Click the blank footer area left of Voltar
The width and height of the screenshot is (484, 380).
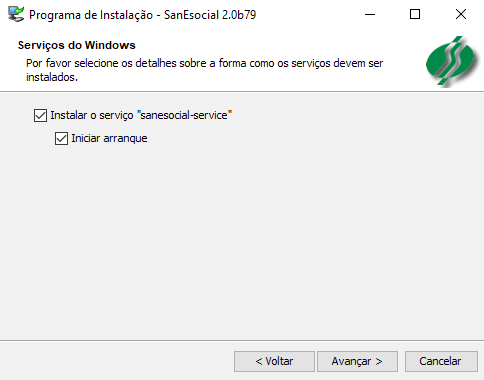(117, 361)
